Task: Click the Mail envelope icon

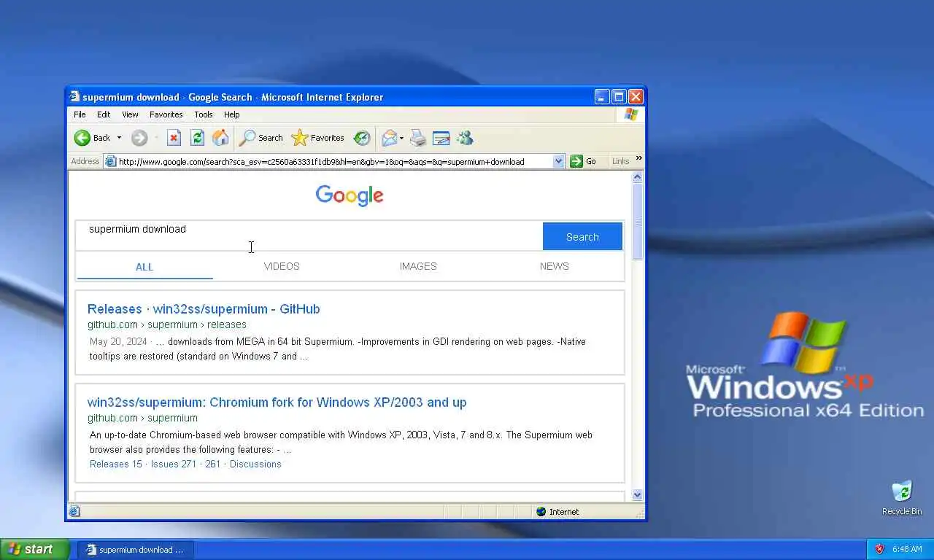Action: [x=390, y=138]
